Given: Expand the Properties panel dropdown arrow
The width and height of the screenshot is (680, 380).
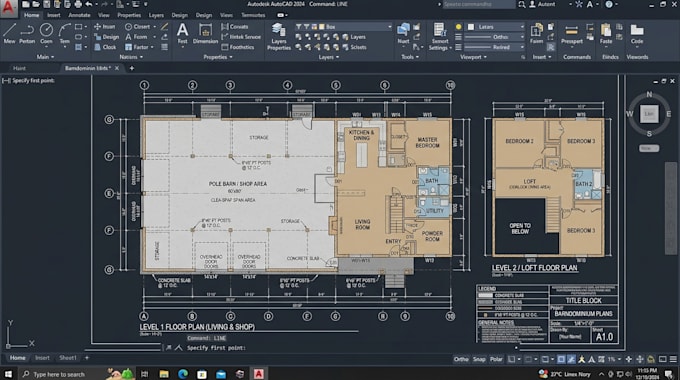Looking at the screenshot, I should click(231, 57).
